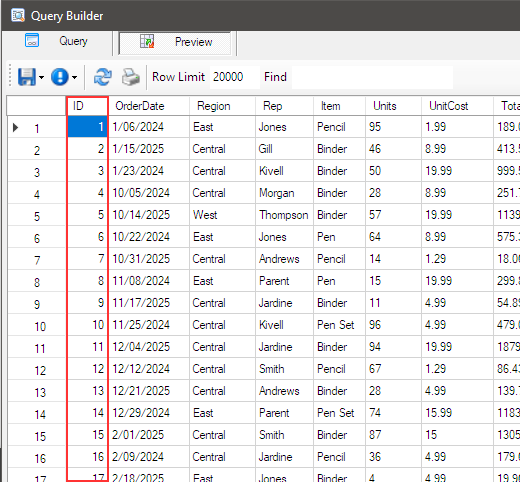Click Units cell 95

(393, 127)
